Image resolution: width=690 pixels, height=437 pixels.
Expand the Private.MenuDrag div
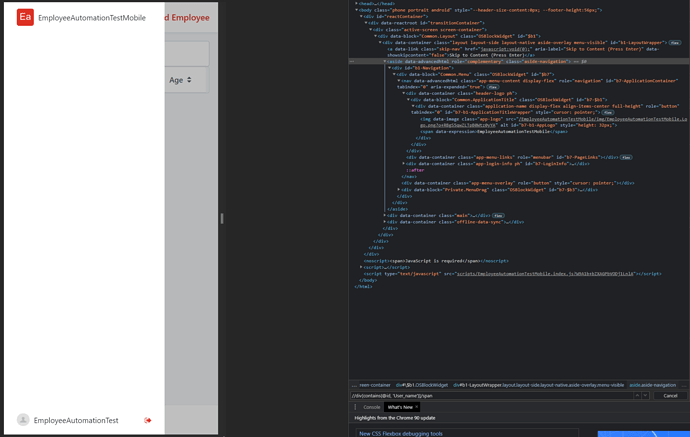pos(399,190)
